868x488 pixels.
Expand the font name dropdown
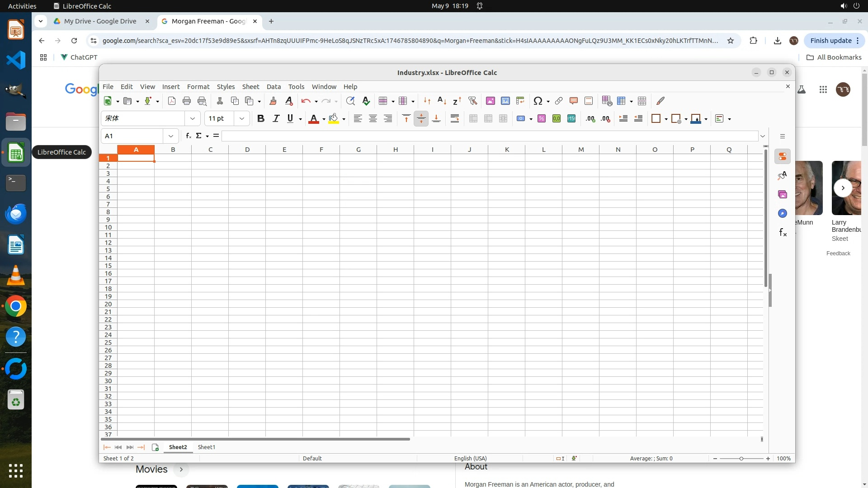point(193,118)
